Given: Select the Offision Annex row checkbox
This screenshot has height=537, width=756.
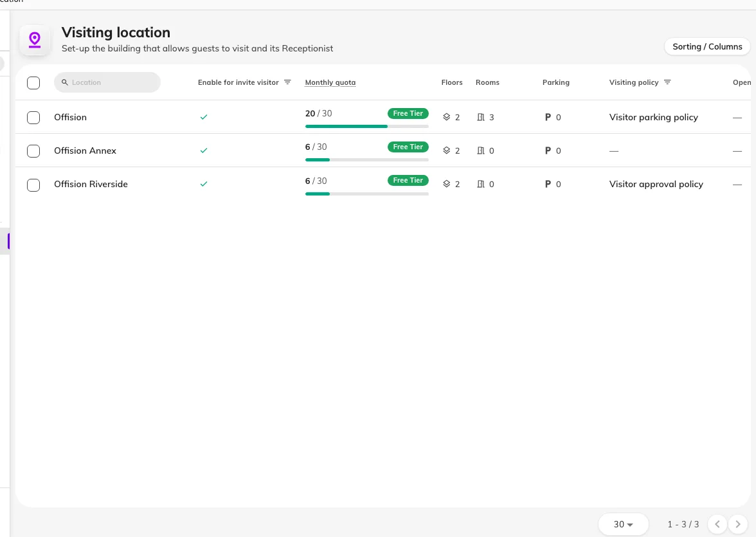Looking at the screenshot, I should [x=33, y=151].
